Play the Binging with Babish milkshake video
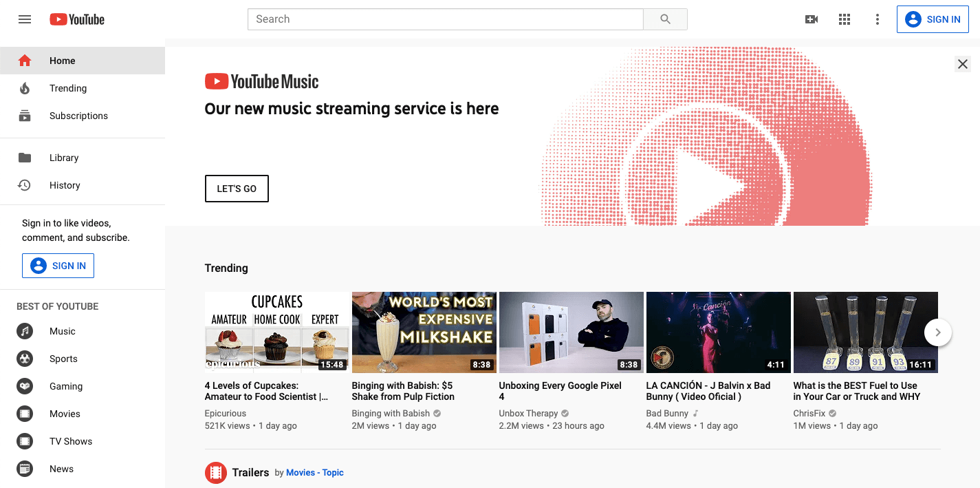 coord(424,332)
